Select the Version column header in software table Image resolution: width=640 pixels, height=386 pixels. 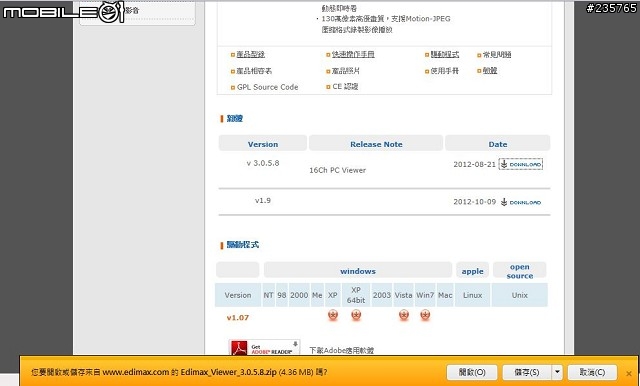click(263, 144)
